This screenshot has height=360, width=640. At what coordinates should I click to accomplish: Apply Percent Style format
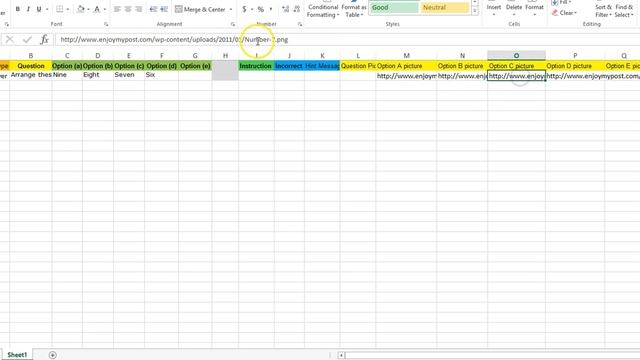tap(261, 9)
